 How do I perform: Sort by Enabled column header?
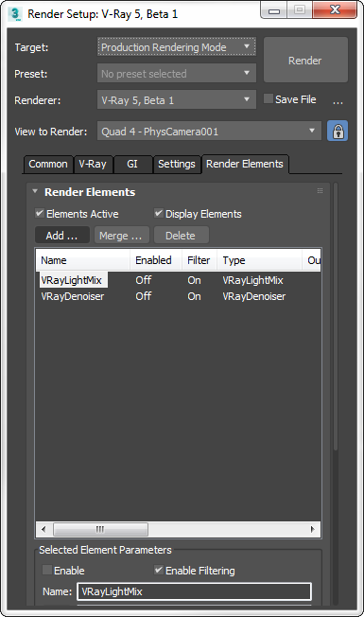coord(156,260)
